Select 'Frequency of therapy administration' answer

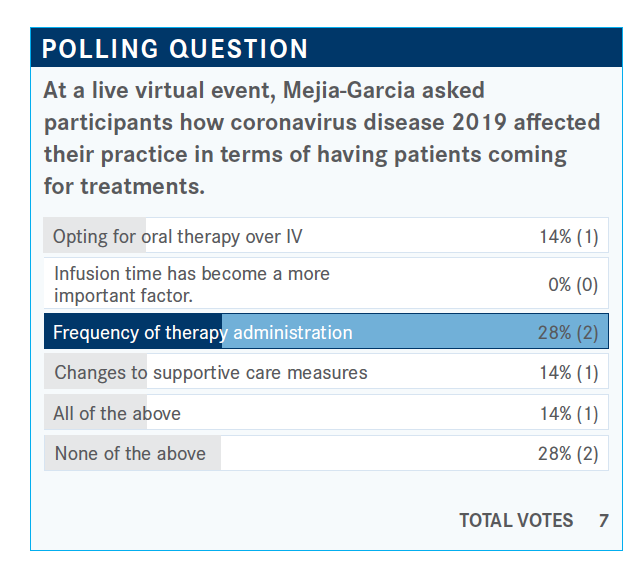[x=202, y=333]
